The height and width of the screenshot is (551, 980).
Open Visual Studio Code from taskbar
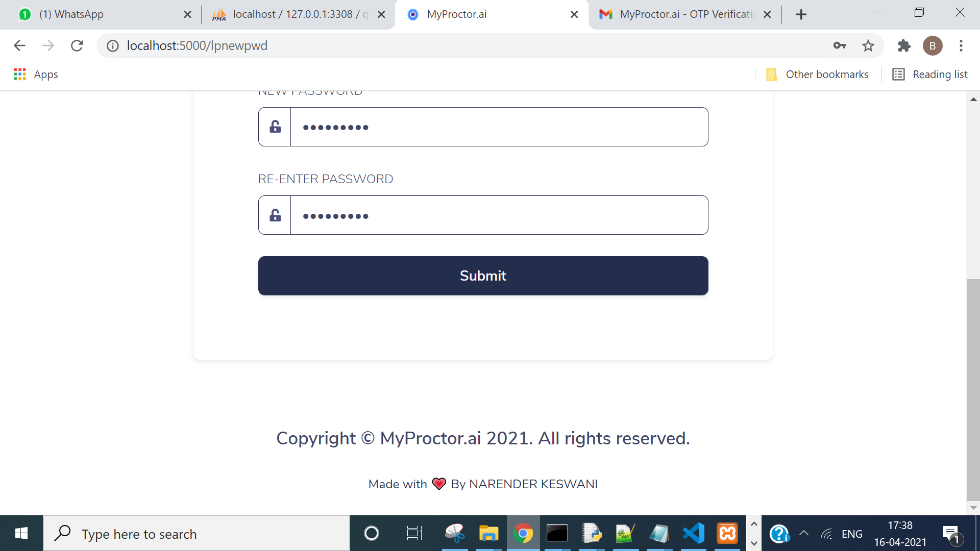click(694, 534)
